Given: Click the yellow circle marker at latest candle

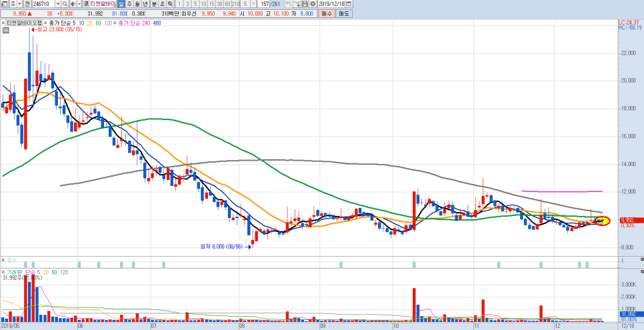Looking at the screenshot, I should point(602,221).
